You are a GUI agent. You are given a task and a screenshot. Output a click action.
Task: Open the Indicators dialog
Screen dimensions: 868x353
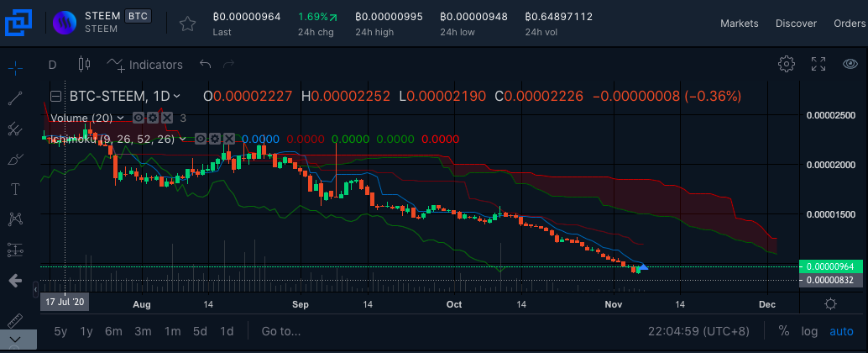pos(144,65)
